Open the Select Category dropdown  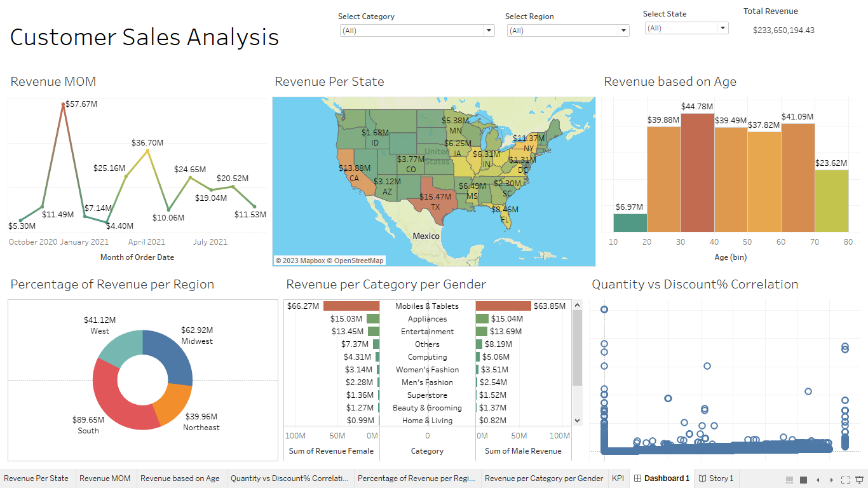coord(488,30)
